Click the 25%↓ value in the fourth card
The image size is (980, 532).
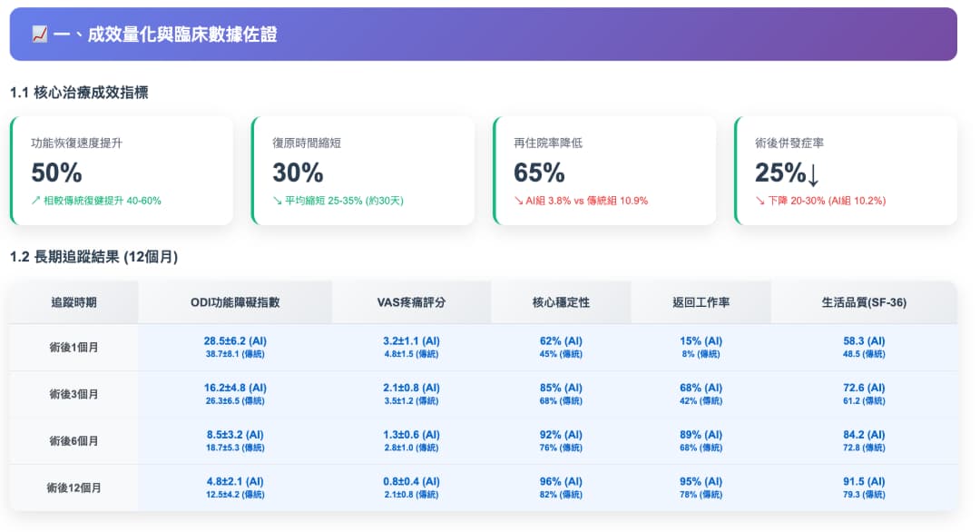pos(788,173)
